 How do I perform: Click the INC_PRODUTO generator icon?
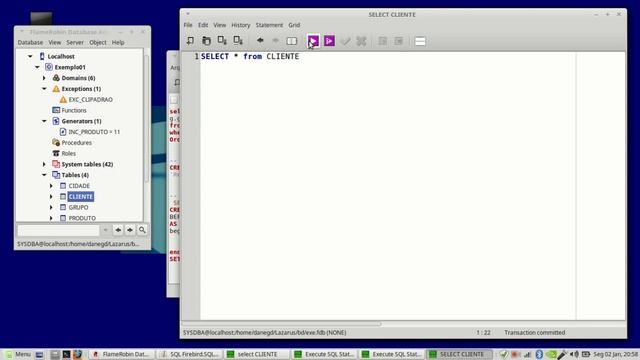pyautogui.click(x=63, y=132)
